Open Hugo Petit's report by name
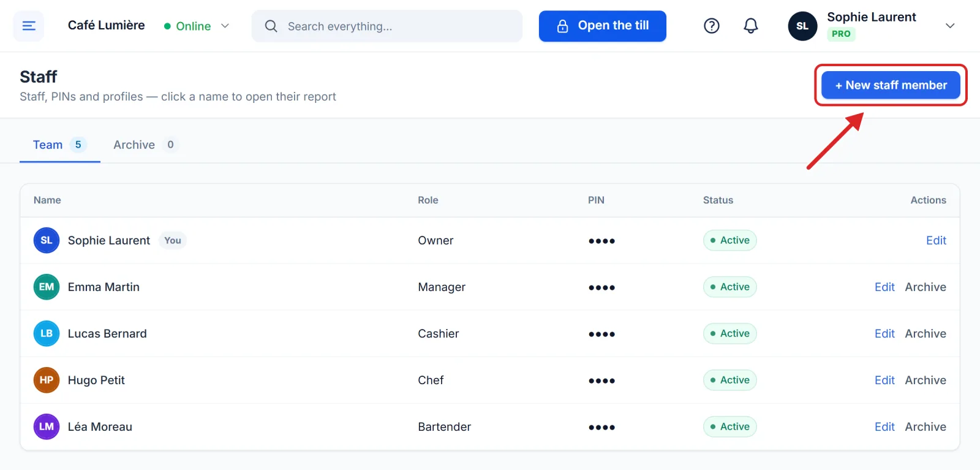 (x=96, y=380)
